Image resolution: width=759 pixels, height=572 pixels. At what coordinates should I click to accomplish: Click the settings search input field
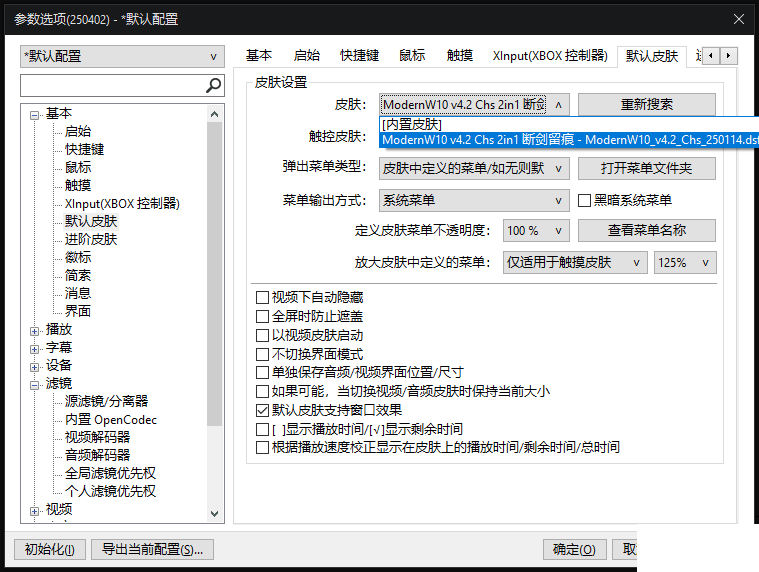click(112, 86)
